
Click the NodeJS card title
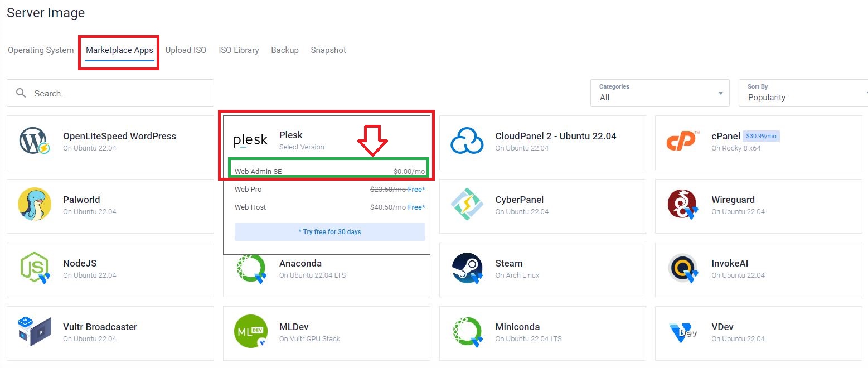pyautogui.click(x=80, y=263)
